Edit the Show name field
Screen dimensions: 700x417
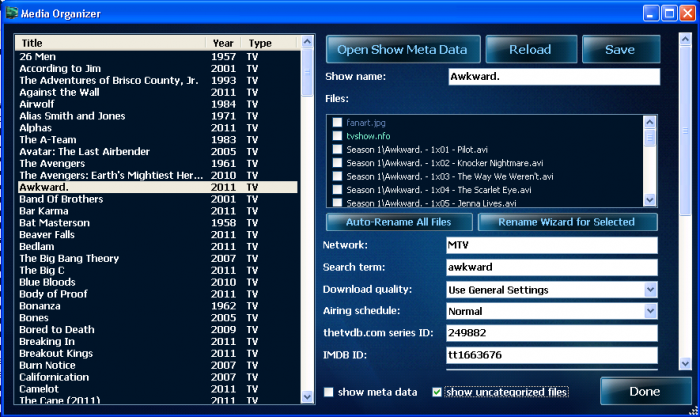[554, 76]
